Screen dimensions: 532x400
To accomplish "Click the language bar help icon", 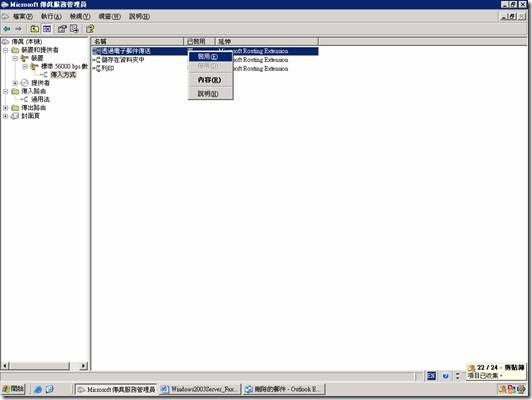I will pos(446,376).
